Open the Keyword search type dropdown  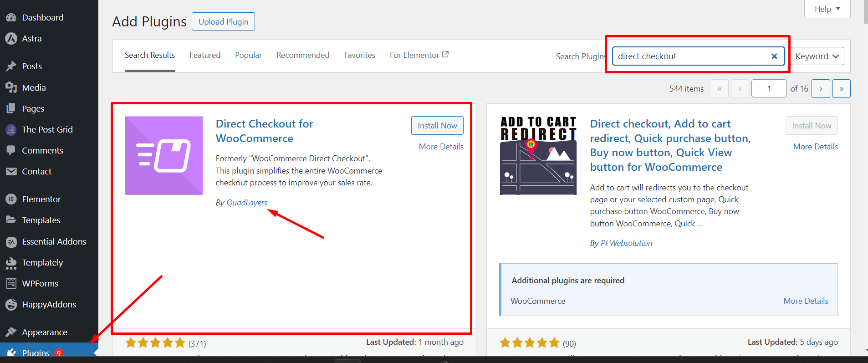tap(817, 56)
